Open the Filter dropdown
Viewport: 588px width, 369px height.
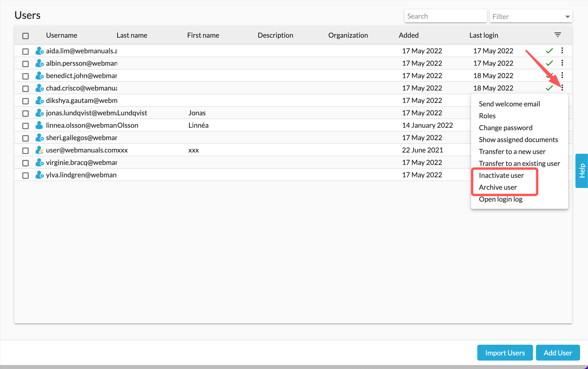[531, 16]
